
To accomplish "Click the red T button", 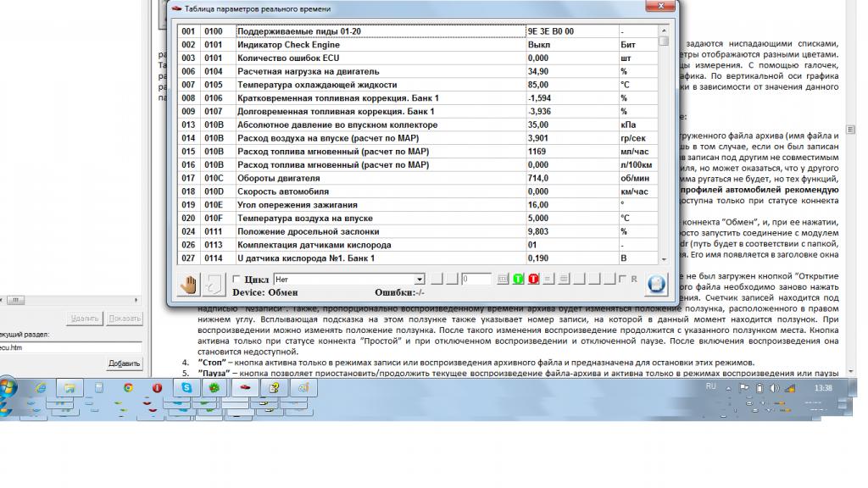I will [x=533, y=279].
